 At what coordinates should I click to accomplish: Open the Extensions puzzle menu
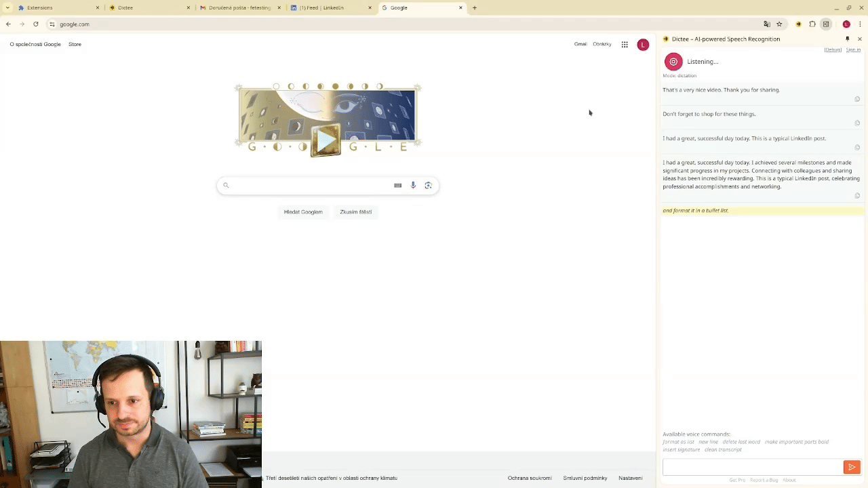click(x=812, y=24)
